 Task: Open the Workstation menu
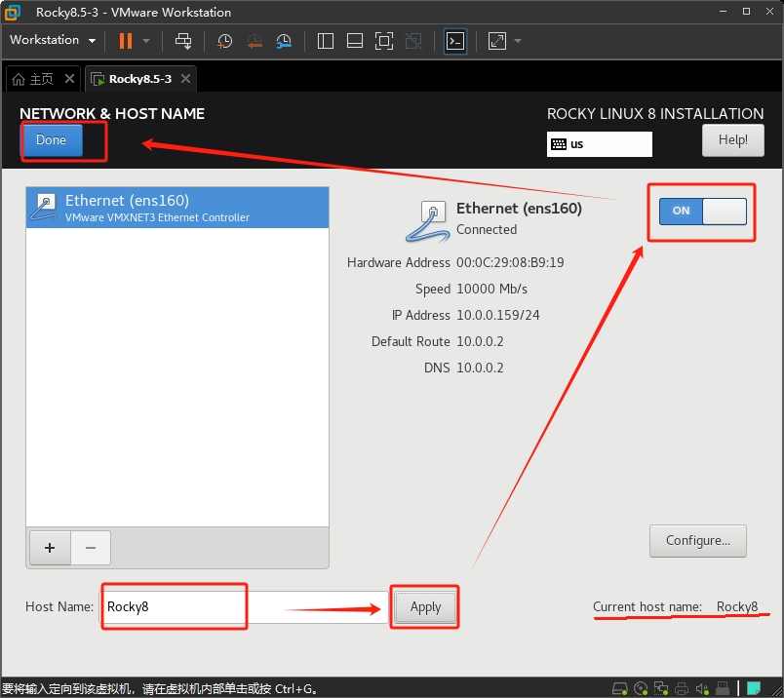tap(53, 40)
